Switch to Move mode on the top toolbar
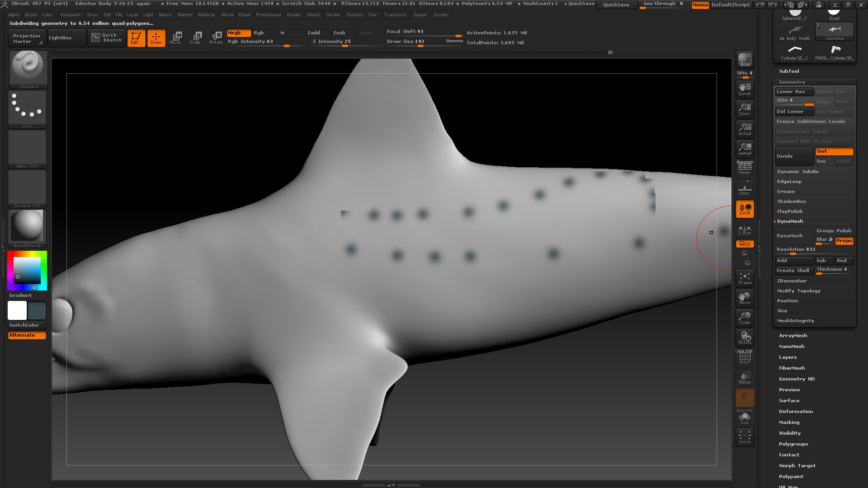Image resolution: width=868 pixels, height=488 pixels. (176, 38)
